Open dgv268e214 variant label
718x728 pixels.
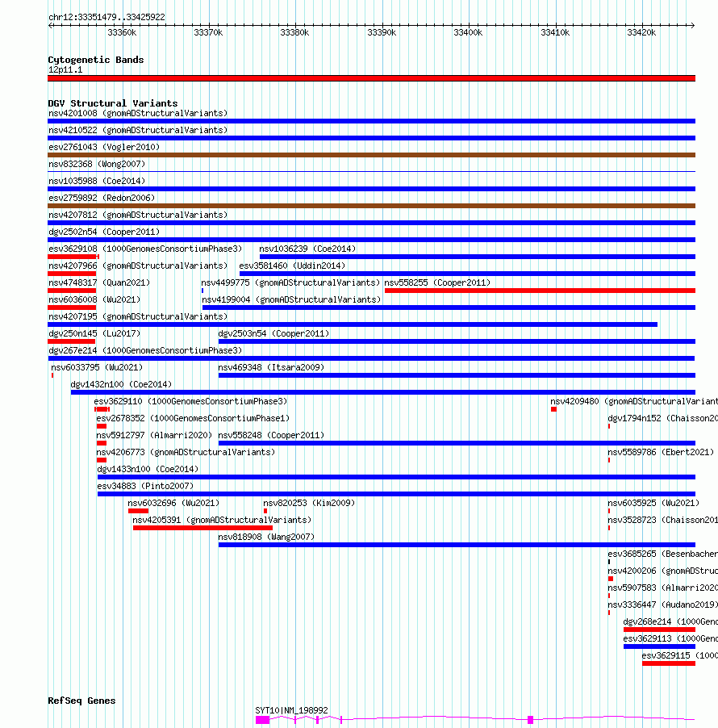670,621
